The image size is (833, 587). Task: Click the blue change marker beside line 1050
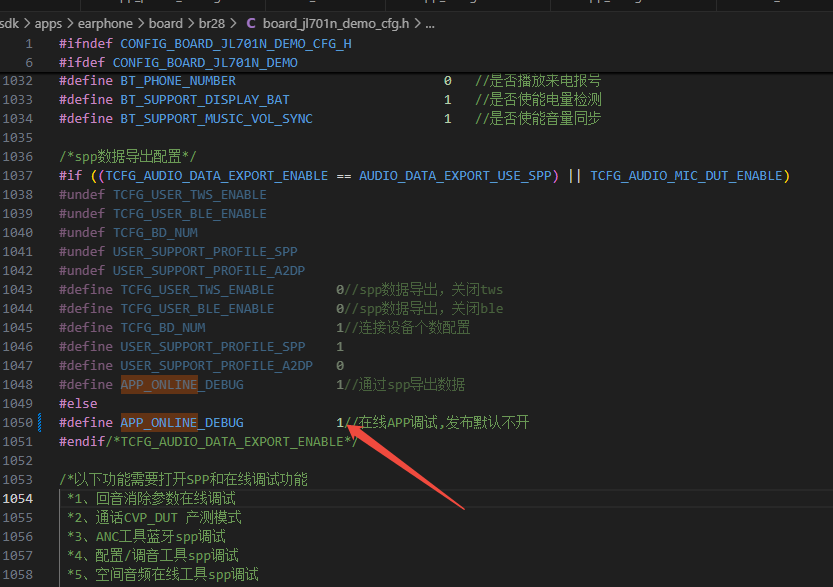click(40, 423)
